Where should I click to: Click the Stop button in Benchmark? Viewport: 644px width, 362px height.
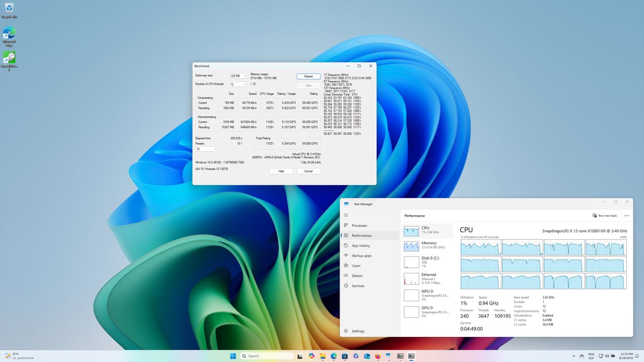308,85
